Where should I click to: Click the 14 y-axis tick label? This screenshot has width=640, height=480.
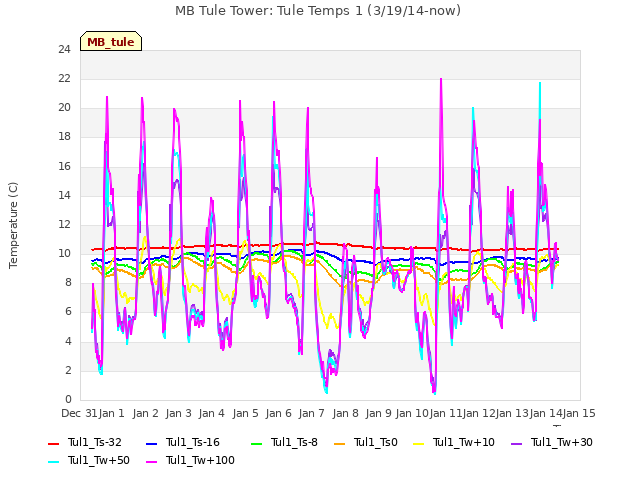tap(64, 196)
